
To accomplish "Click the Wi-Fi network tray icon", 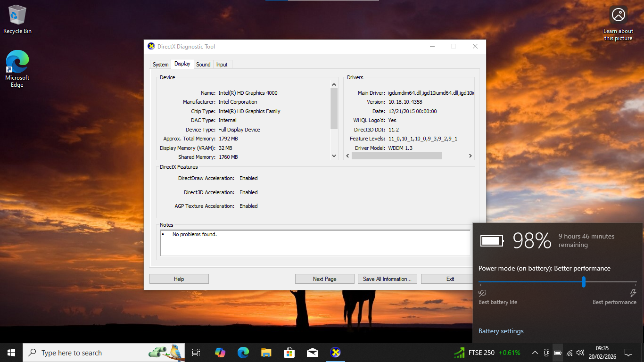I will tap(569, 352).
